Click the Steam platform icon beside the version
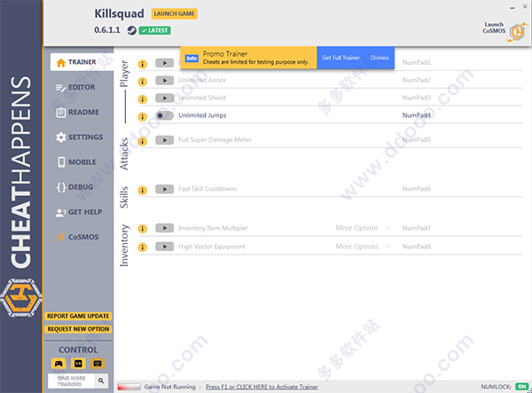Image resolution: width=532 pixels, height=393 pixels. [131, 30]
